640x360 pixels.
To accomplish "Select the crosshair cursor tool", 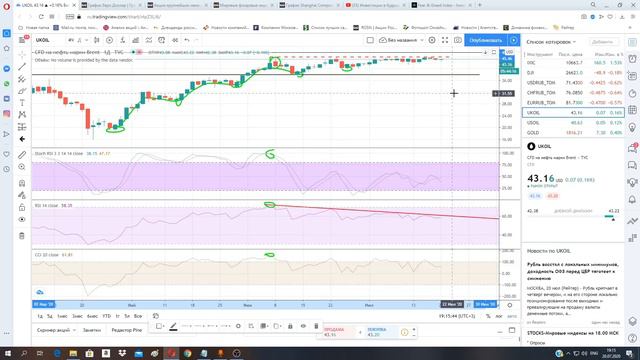I will [22, 54].
